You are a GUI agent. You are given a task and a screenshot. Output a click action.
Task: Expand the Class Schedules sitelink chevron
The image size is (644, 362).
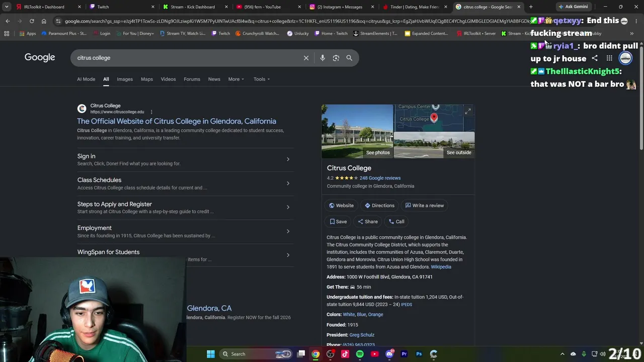288,184
